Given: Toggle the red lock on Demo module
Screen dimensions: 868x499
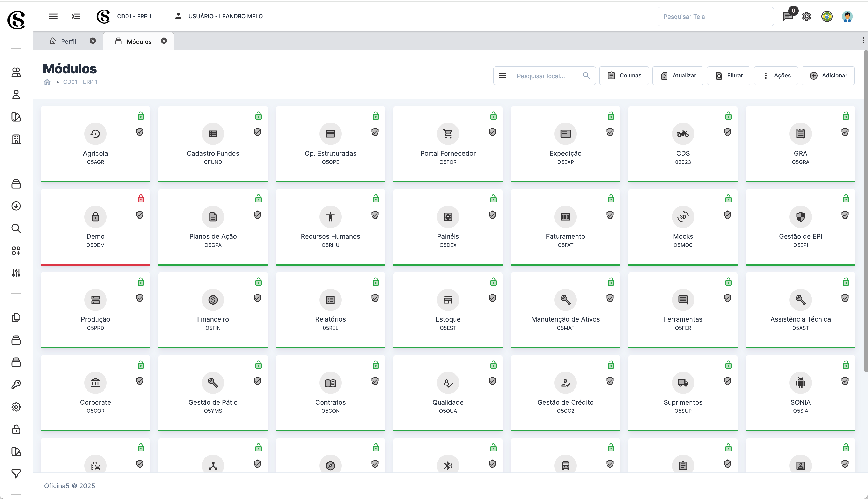Looking at the screenshot, I should click(x=141, y=199).
